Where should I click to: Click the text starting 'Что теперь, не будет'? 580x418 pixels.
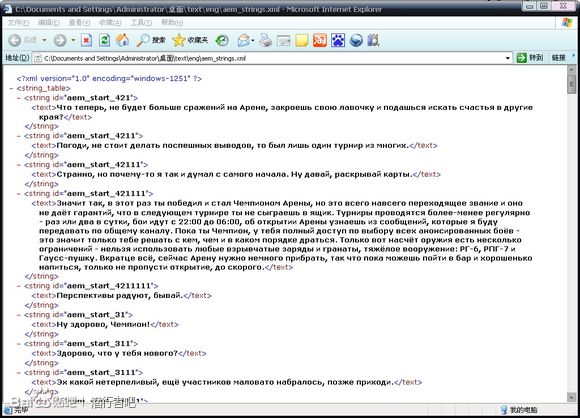click(286, 112)
